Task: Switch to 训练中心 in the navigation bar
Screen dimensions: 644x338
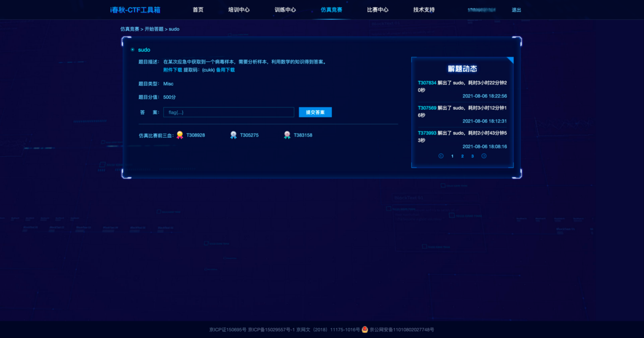Action: [x=285, y=10]
